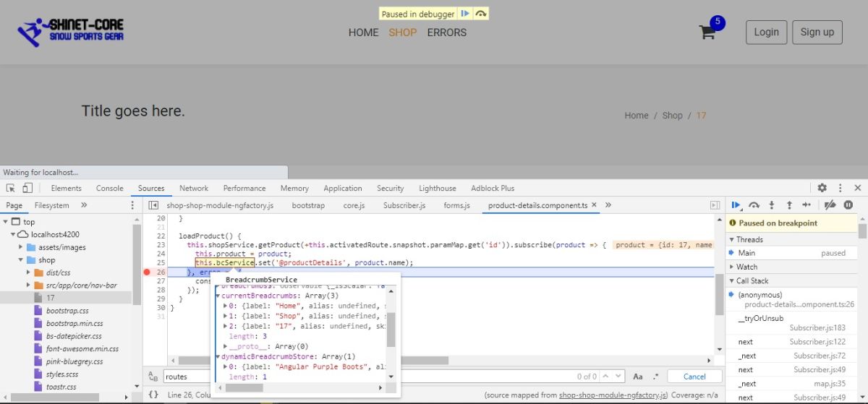Click the Step button (arrow with dot)
This screenshot has height=404, width=868.
coord(807,205)
